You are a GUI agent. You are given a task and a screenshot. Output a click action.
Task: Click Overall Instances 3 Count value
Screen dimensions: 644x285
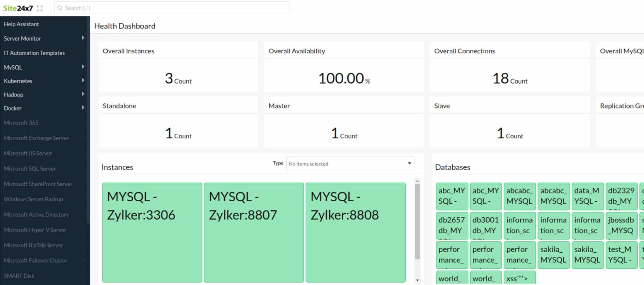178,79
